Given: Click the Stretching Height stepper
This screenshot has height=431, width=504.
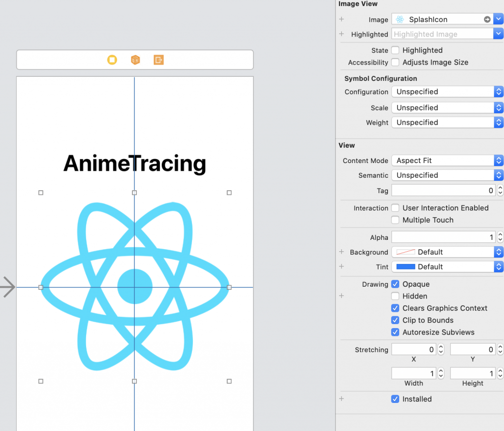Looking at the screenshot, I should click(x=500, y=373).
